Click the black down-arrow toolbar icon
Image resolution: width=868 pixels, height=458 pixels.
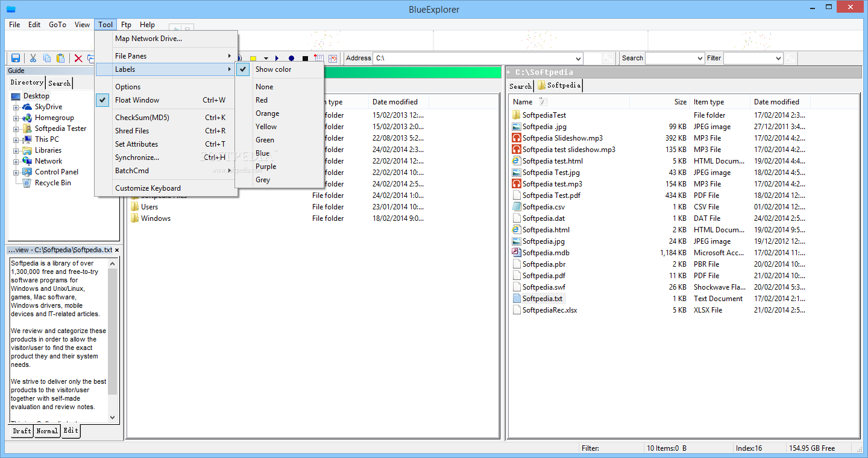(265, 59)
